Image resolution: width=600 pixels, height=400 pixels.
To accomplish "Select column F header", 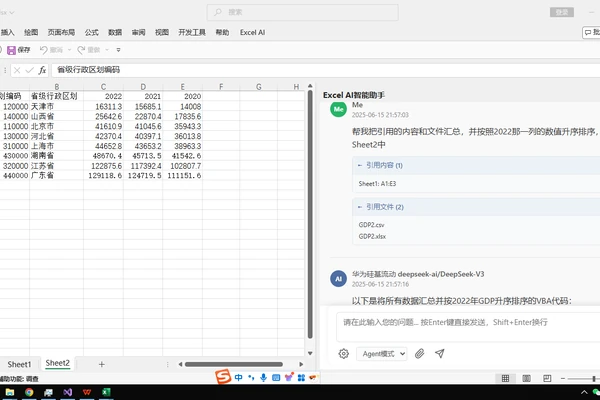I will pos(221,87).
